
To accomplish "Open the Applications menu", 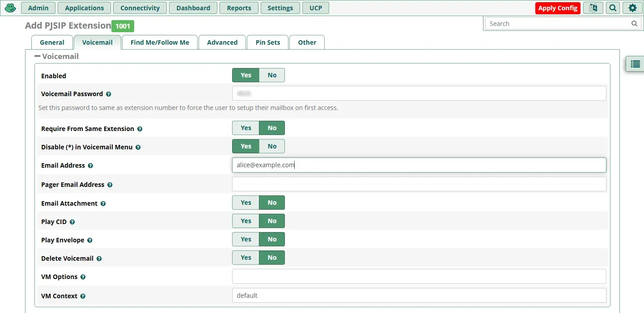I will [84, 8].
